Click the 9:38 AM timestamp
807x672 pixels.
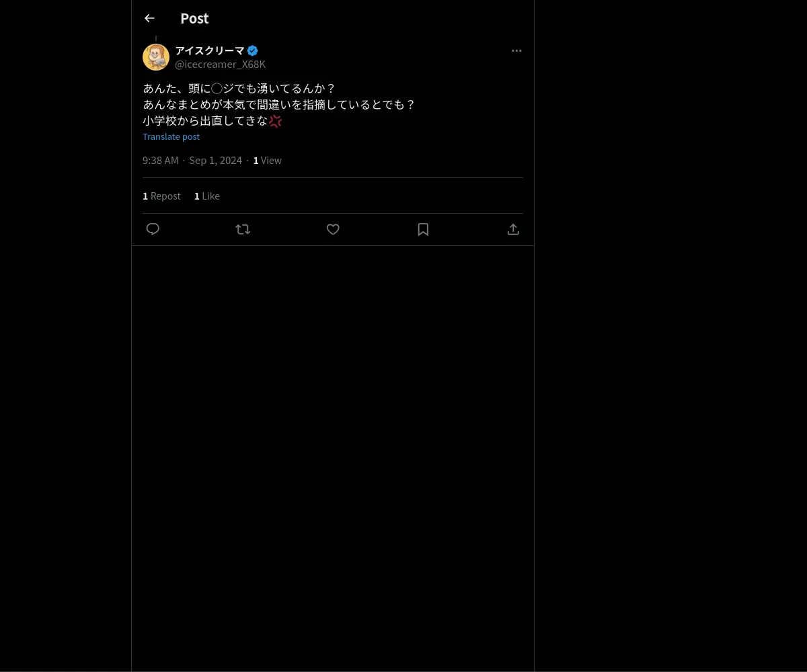161,160
